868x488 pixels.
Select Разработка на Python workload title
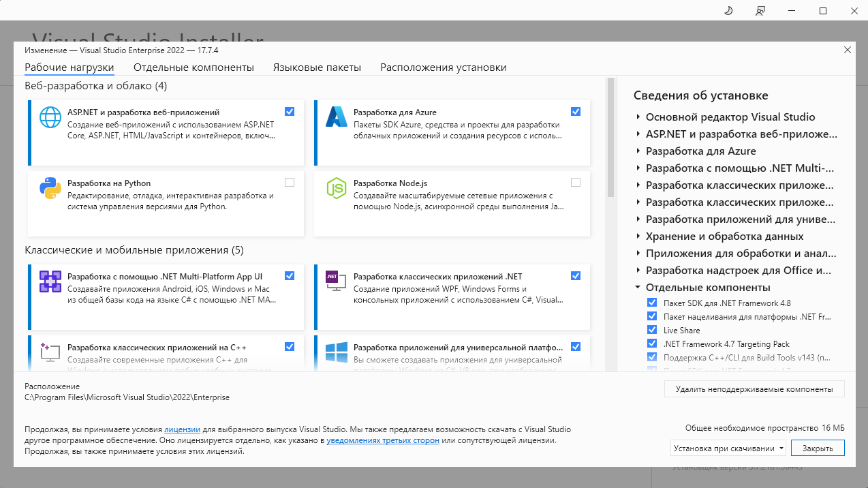tap(109, 183)
